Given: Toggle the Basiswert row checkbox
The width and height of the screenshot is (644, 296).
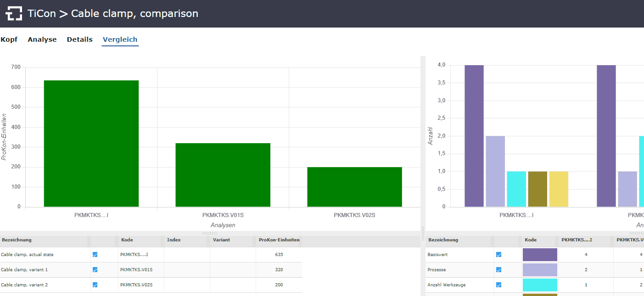Looking at the screenshot, I should coord(498,255).
